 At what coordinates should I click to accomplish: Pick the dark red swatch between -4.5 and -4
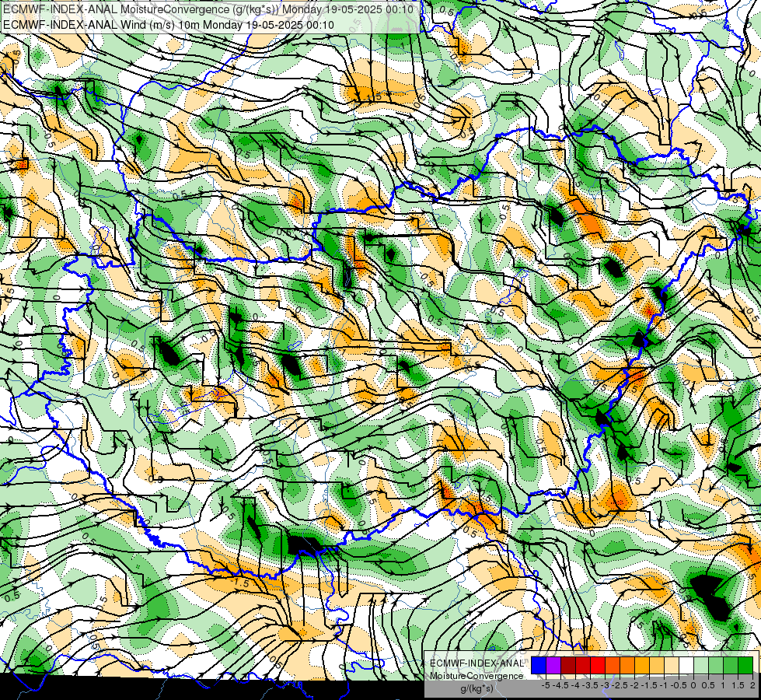568,666
